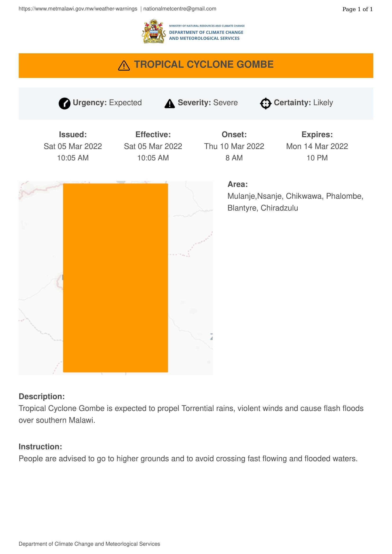Click the warning triangle icon in banner

(124, 65)
